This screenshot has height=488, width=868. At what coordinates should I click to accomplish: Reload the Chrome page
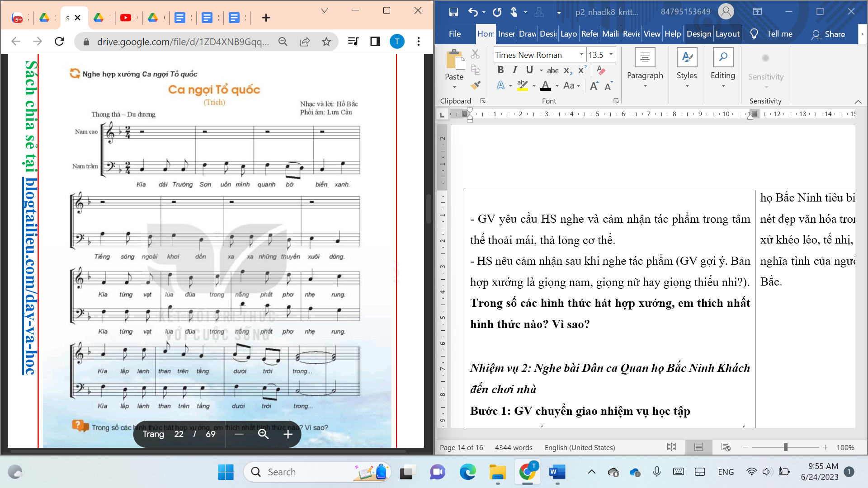(59, 42)
